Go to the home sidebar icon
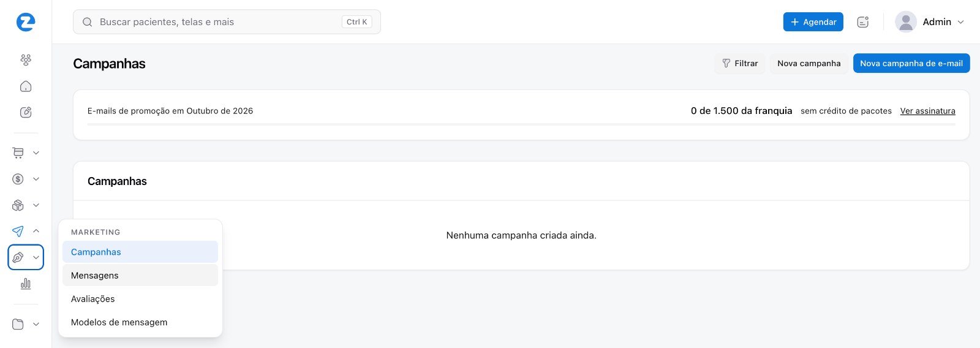Screen dimensions: 980x348 [26, 86]
